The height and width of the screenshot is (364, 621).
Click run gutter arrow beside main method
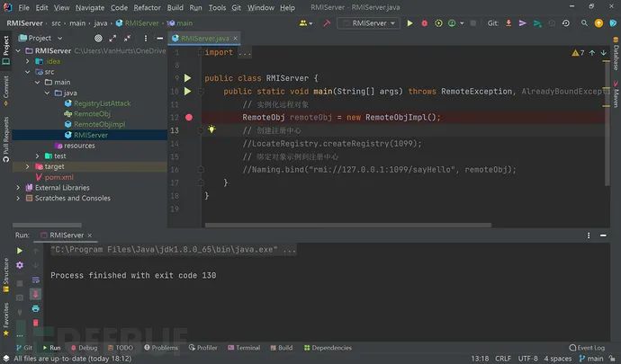pos(188,92)
